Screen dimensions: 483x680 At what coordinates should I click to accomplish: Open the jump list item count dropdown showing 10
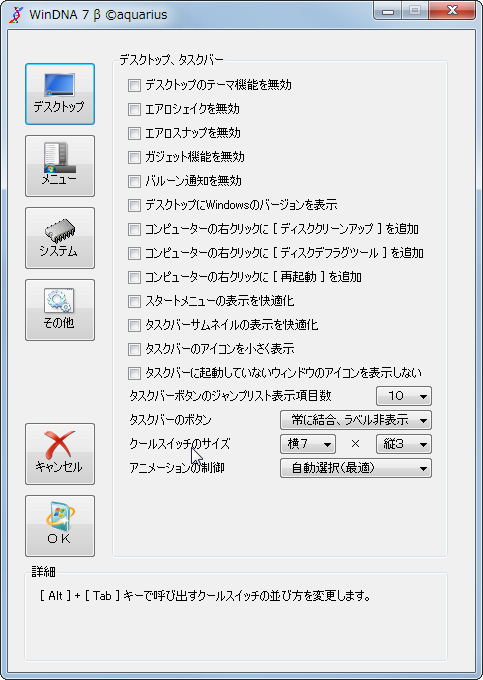click(x=404, y=396)
